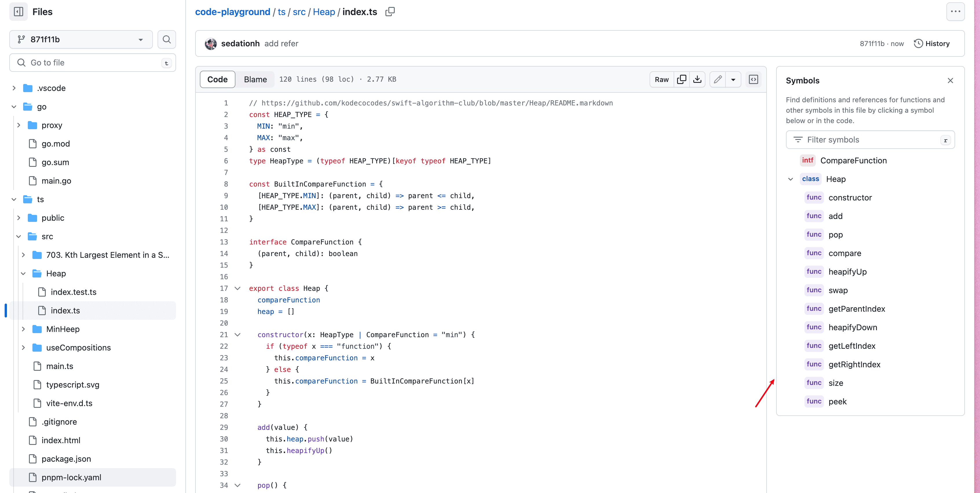980x493 pixels.
Task: Open the Raw file view
Action: pos(661,79)
